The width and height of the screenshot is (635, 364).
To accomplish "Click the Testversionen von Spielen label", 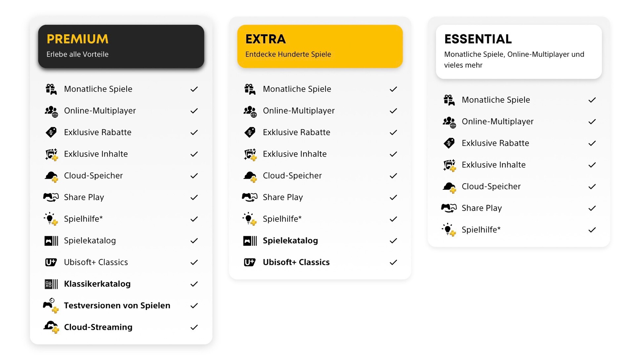I will [117, 306].
